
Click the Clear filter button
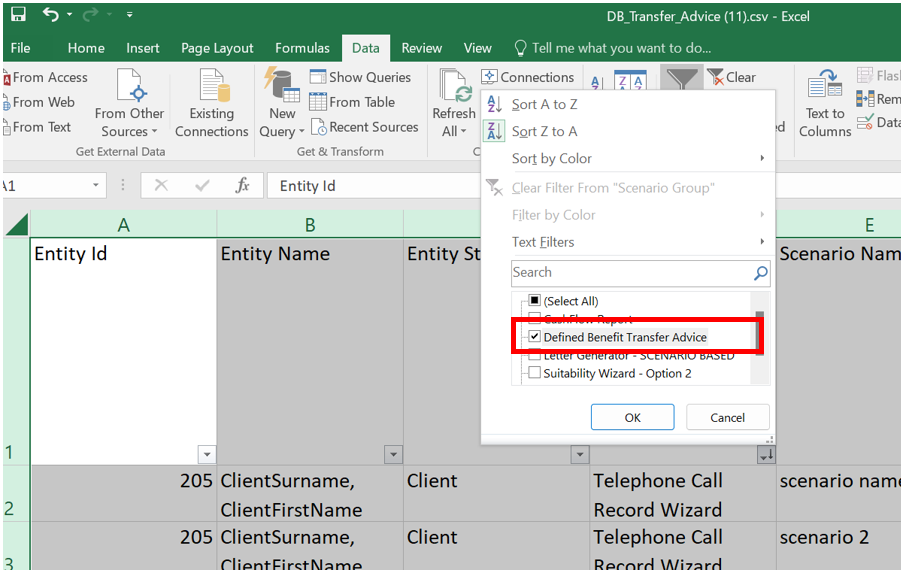pyautogui.click(x=731, y=77)
